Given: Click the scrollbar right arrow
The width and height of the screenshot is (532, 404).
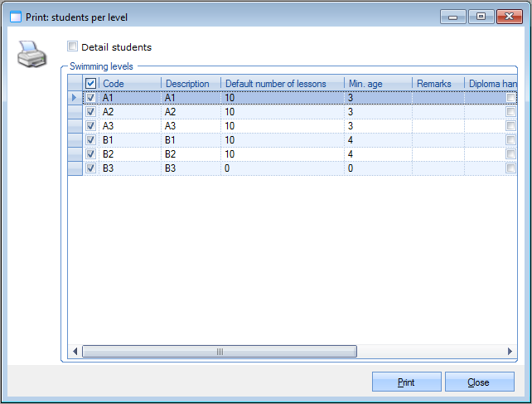Looking at the screenshot, I should [x=511, y=352].
